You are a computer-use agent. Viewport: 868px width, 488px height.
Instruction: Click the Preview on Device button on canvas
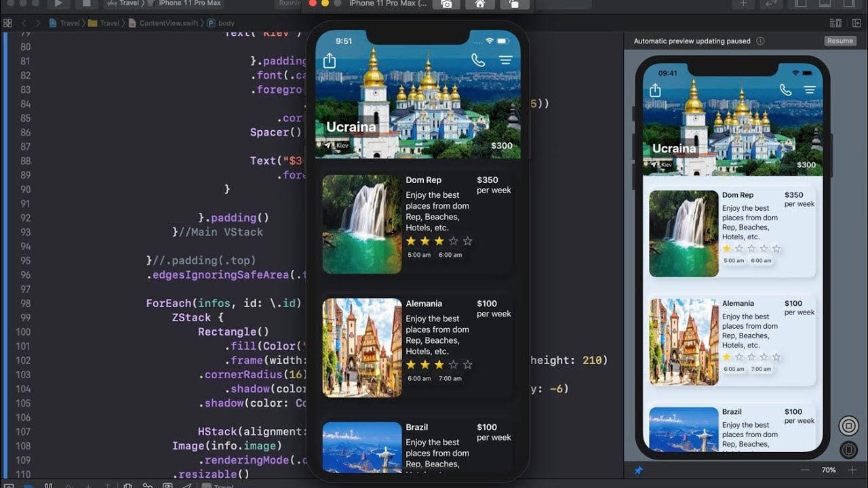pos(848,450)
